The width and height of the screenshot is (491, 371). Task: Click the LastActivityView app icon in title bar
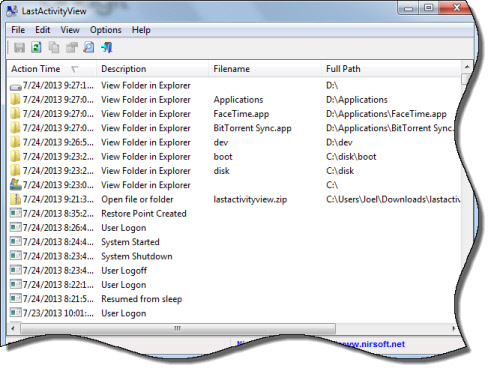(x=12, y=11)
